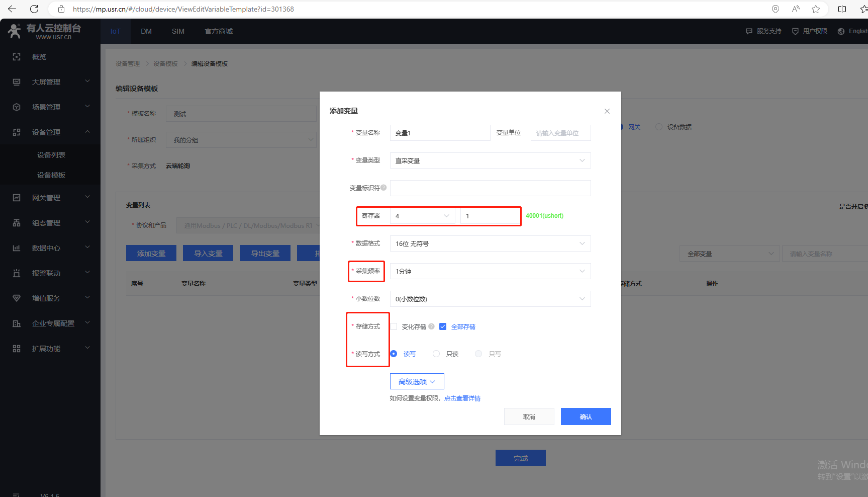Refresh the browser page
Image resolution: width=868 pixels, height=497 pixels.
34,9
